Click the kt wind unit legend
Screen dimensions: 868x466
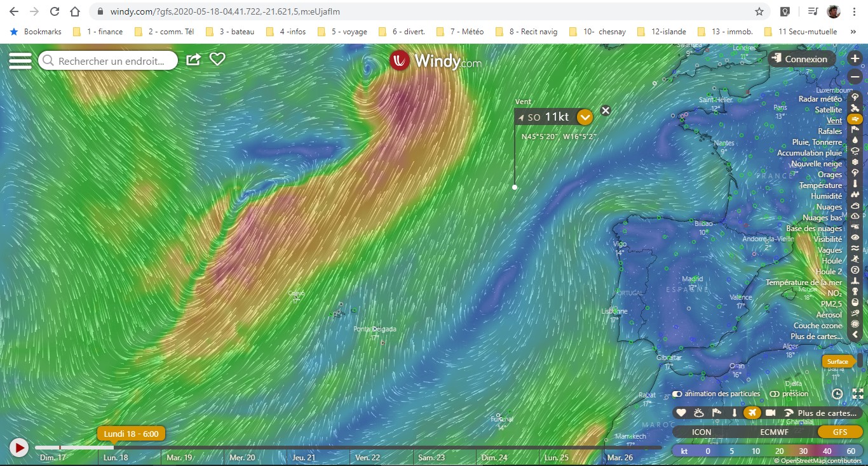click(684, 451)
